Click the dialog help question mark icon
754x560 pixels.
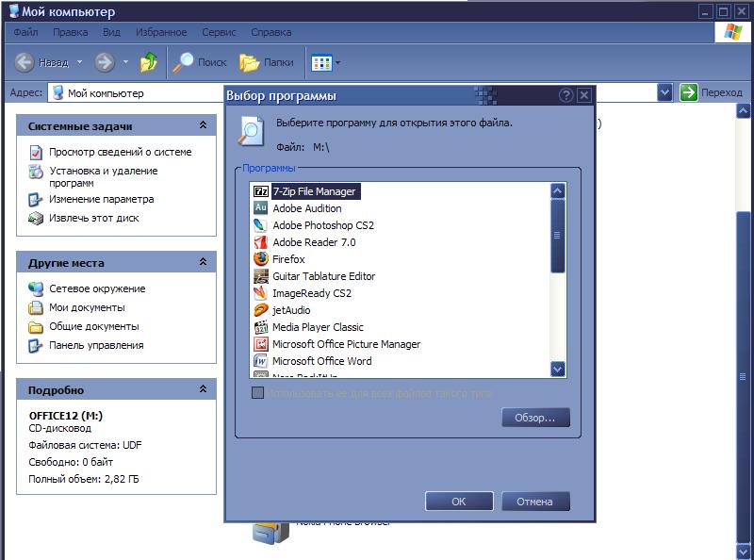(566, 96)
